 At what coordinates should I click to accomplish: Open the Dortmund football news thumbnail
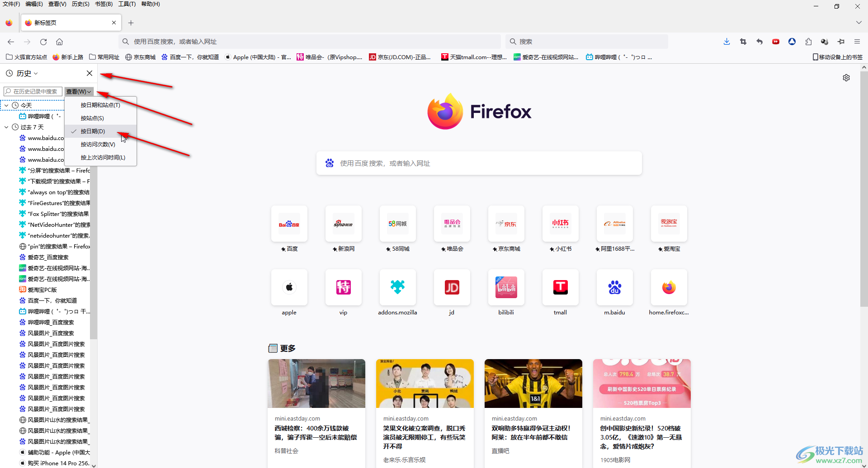533,384
